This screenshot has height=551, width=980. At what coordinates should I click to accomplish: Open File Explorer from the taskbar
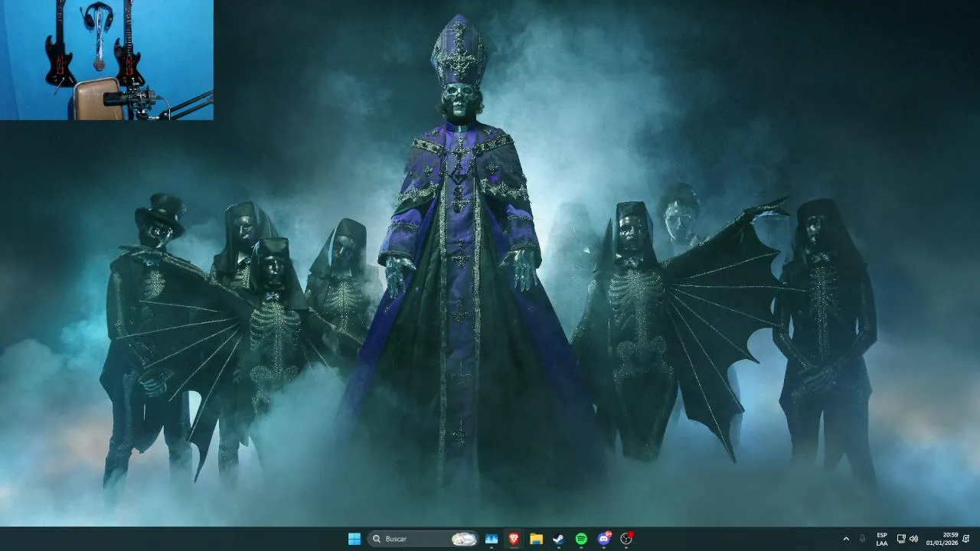coord(536,539)
